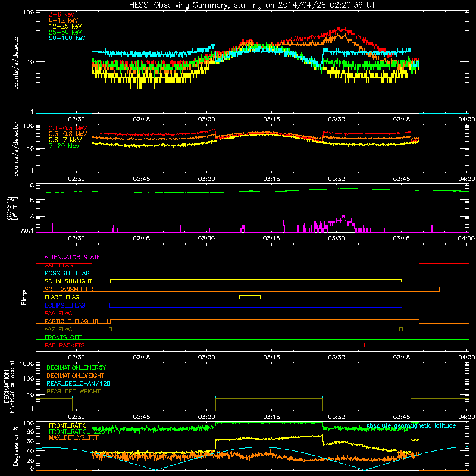
Task: Click the HESSI Observing Summary title text
Action: point(252,5)
